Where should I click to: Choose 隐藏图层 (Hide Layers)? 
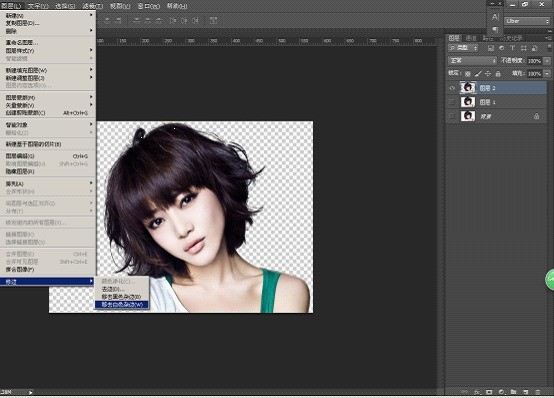(48, 171)
